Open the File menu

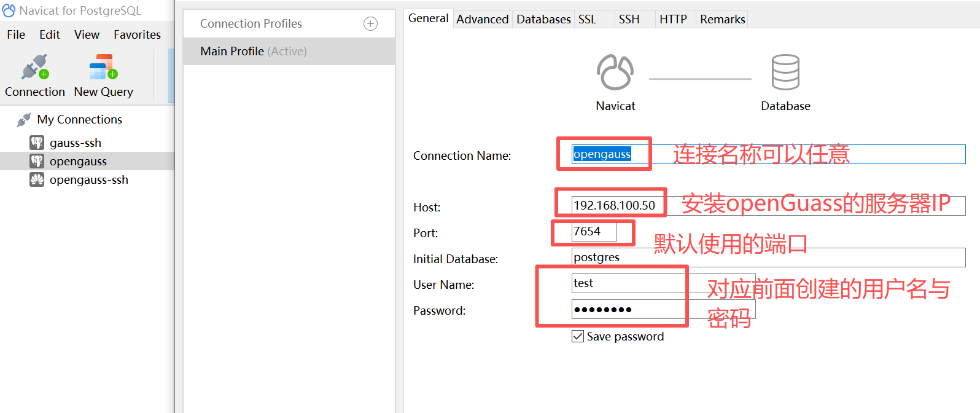point(16,34)
